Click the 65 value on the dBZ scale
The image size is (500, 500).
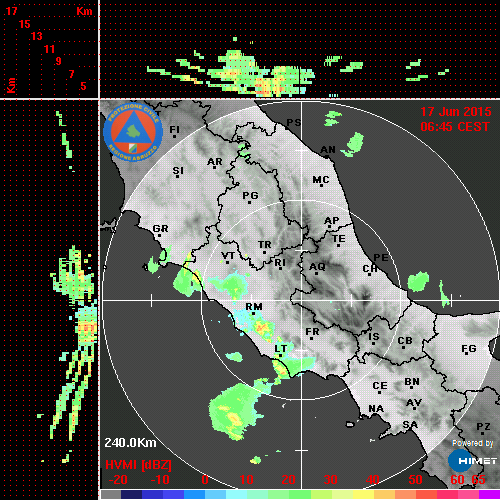click(479, 480)
